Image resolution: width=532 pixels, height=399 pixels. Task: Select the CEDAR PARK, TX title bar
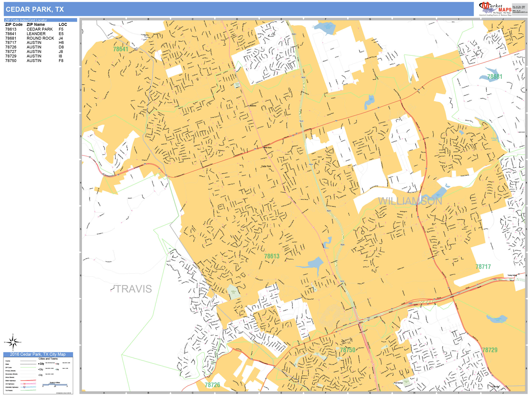tap(35, 9)
